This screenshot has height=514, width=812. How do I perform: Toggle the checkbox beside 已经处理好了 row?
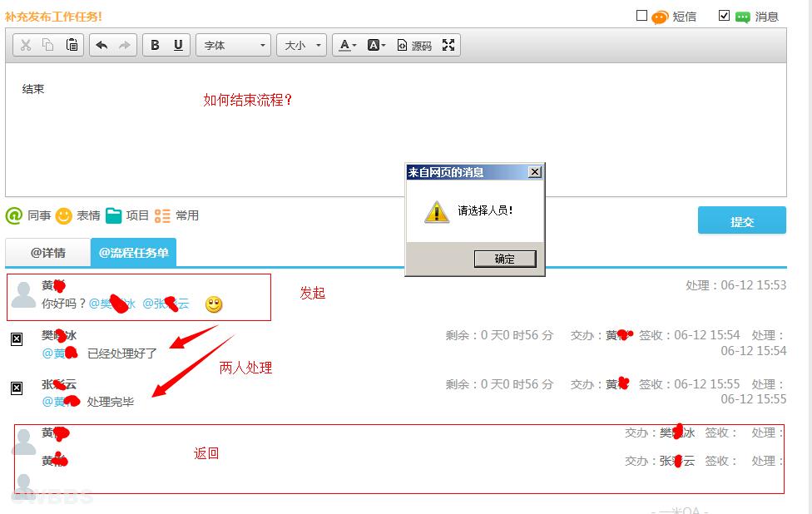click(x=17, y=339)
